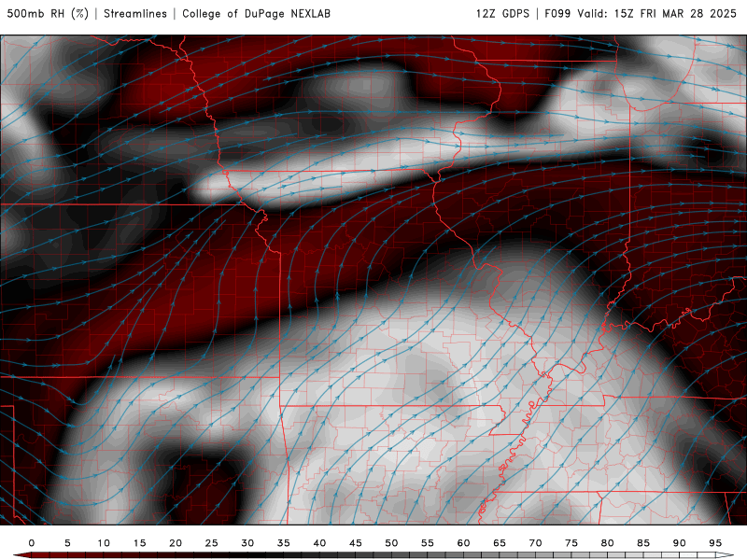747x560 pixels.
Task: Click the "College of DuPage NEXLAB" text
Action: tap(256, 14)
